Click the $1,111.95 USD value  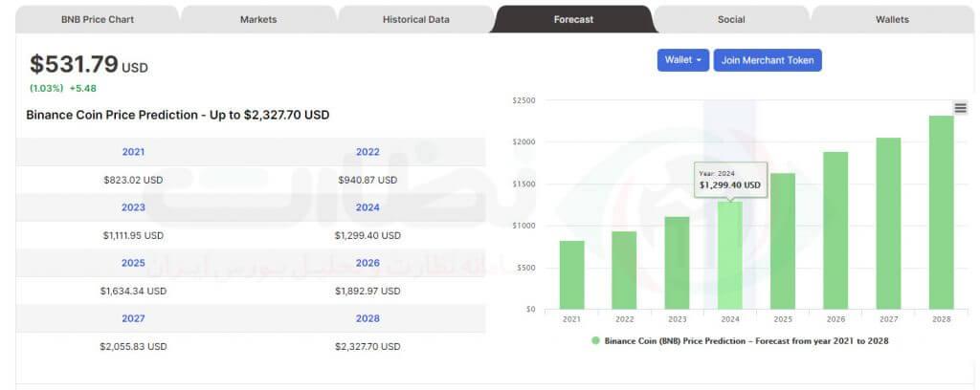pos(133,235)
